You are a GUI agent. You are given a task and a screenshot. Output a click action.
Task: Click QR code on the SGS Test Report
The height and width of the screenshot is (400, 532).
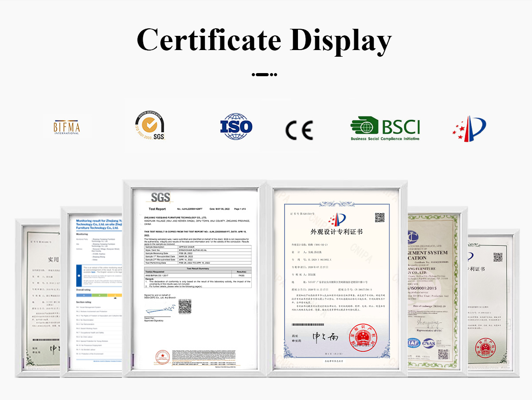(x=184, y=306)
